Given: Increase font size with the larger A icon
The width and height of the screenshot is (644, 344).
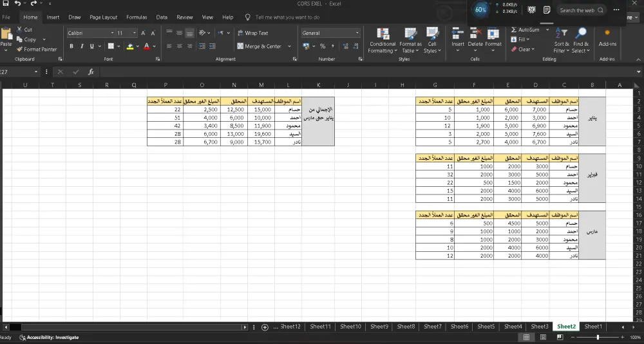Looking at the screenshot, I should [x=144, y=33].
